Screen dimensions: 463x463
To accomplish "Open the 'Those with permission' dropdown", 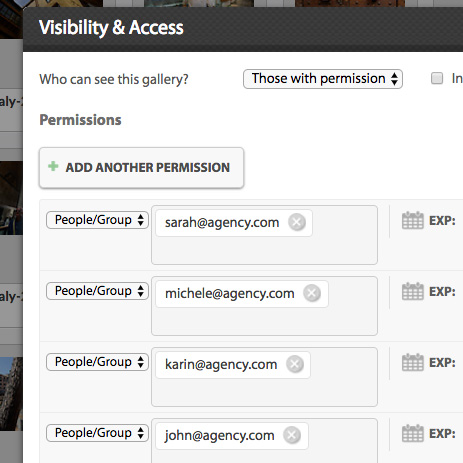I will (323, 79).
